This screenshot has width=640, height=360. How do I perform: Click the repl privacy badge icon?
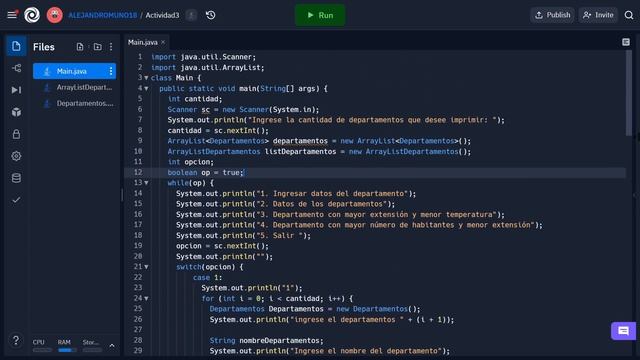[191, 16]
